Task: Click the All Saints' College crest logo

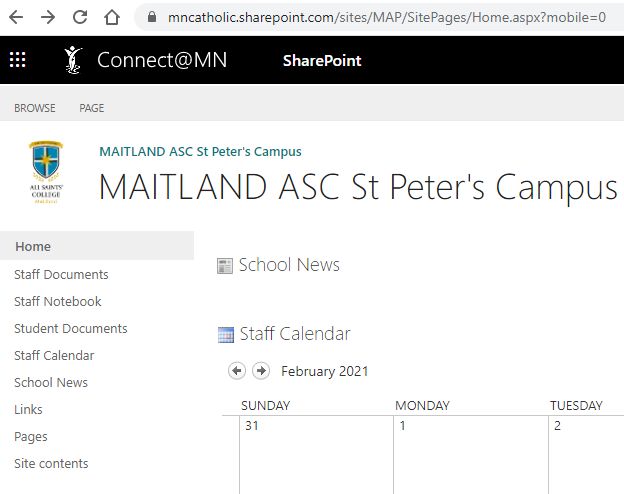Action: coord(46,172)
